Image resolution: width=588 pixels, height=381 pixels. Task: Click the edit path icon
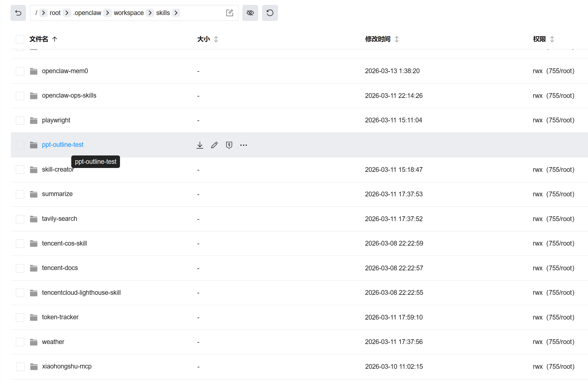[229, 13]
